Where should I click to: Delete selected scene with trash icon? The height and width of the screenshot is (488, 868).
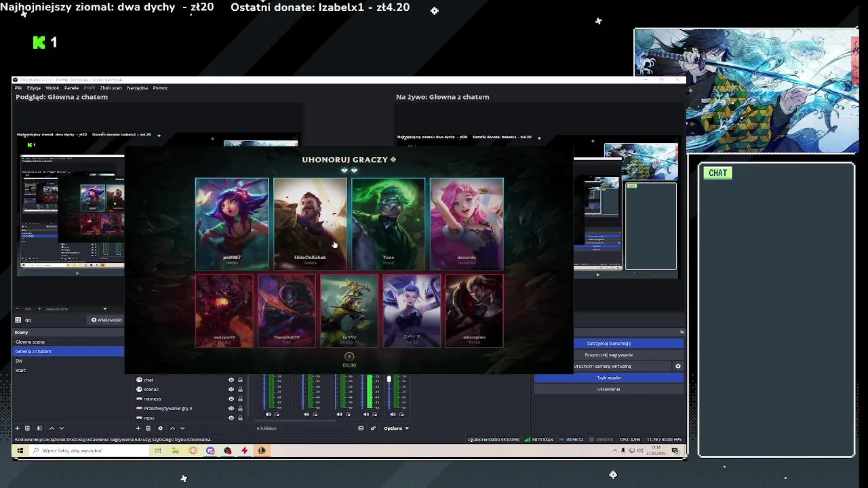(x=27, y=428)
